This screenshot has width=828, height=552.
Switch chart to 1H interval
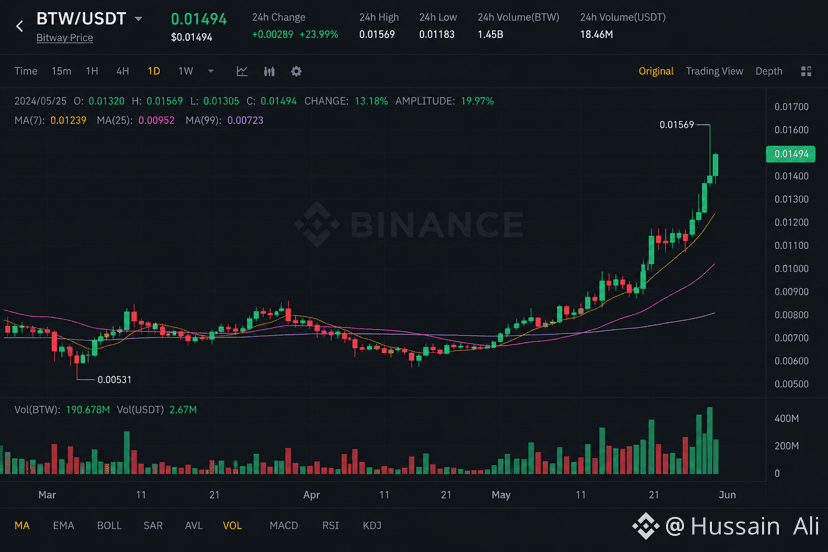[92, 71]
